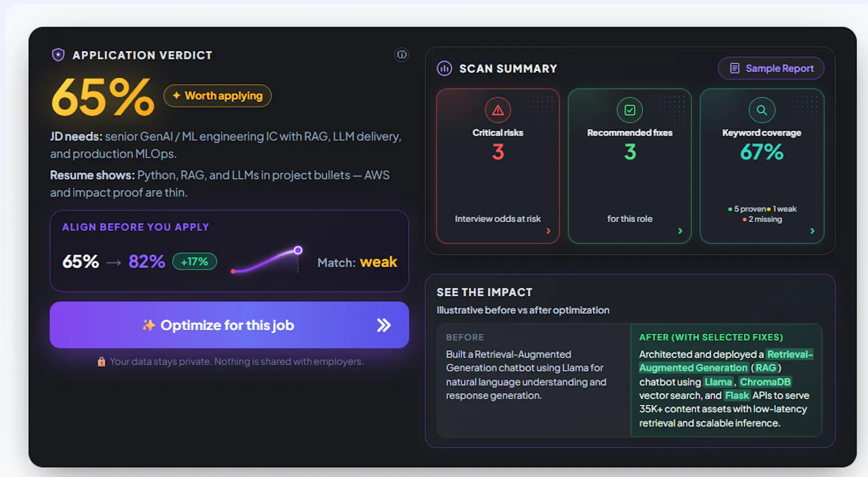The image size is (868, 477).
Task: Click the Match: weak label
Action: (357, 262)
